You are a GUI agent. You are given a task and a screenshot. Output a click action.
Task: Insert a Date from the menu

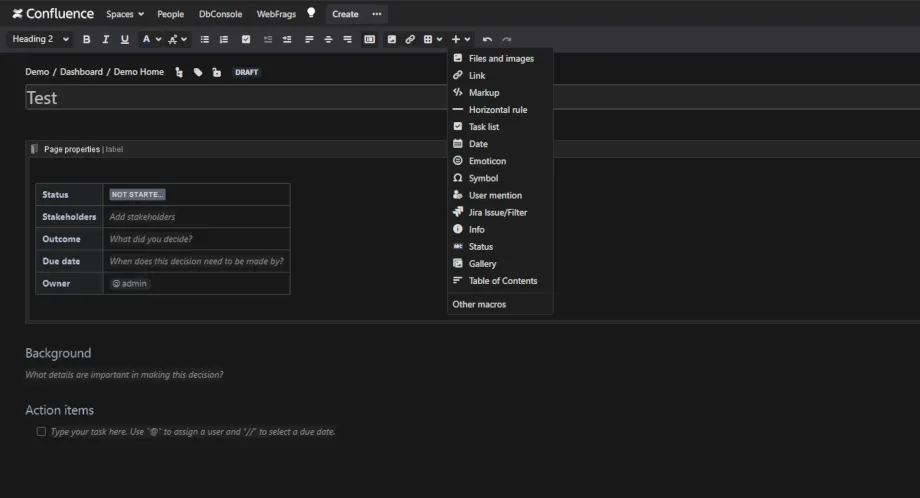pyautogui.click(x=500, y=144)
